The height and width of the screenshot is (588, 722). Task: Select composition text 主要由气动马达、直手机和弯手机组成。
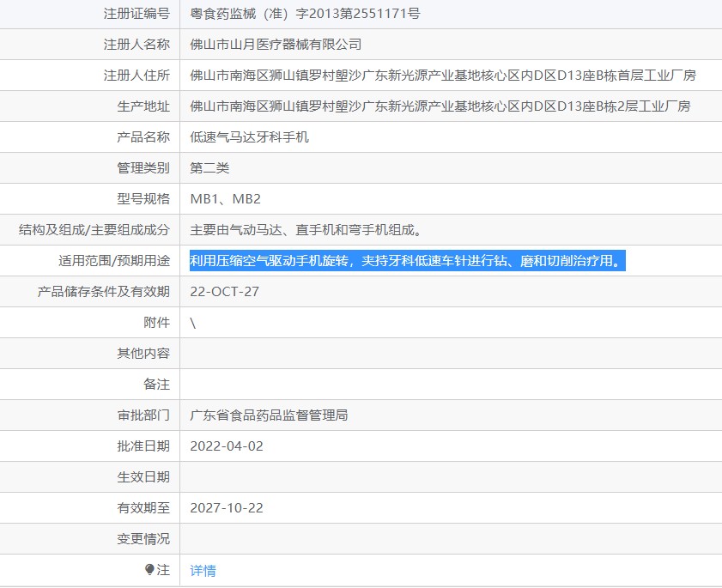[306, 230]
